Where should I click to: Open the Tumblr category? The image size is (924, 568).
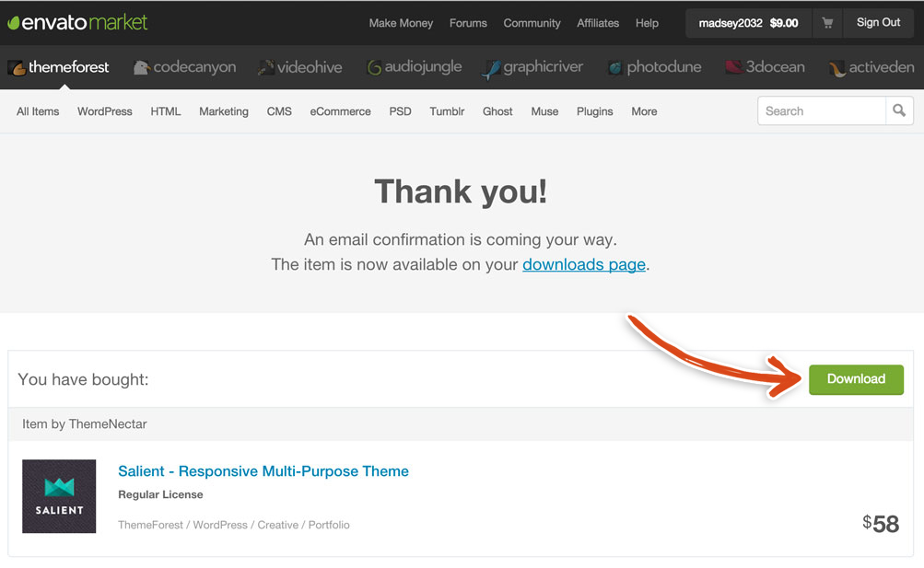click(x=447, y=111)
